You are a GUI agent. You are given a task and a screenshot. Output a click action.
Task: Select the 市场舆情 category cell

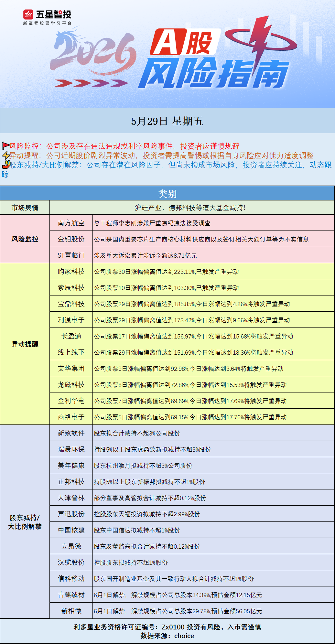[25, 208]
